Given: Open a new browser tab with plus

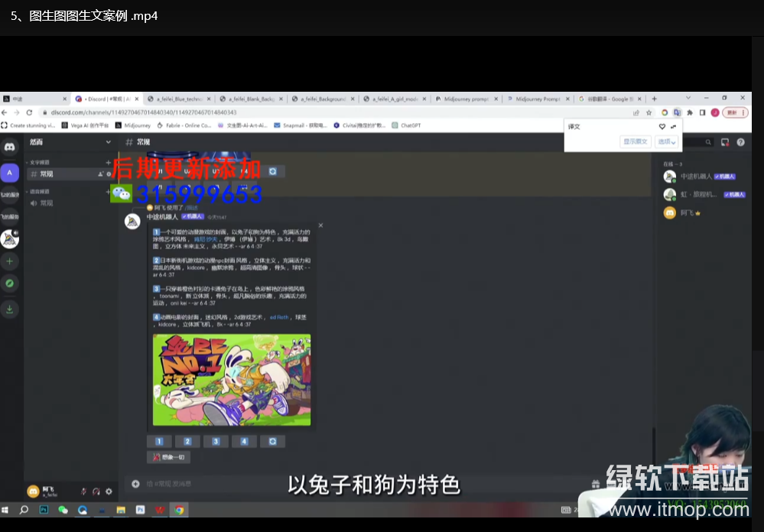Looking at the screenshot, I should click(x=655, y=99).
